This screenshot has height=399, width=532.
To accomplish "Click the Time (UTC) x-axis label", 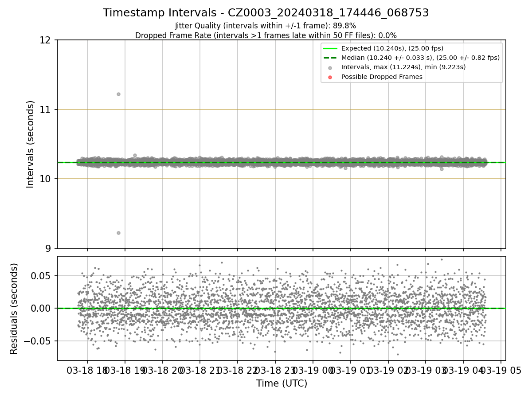I will tap(282, 383).
